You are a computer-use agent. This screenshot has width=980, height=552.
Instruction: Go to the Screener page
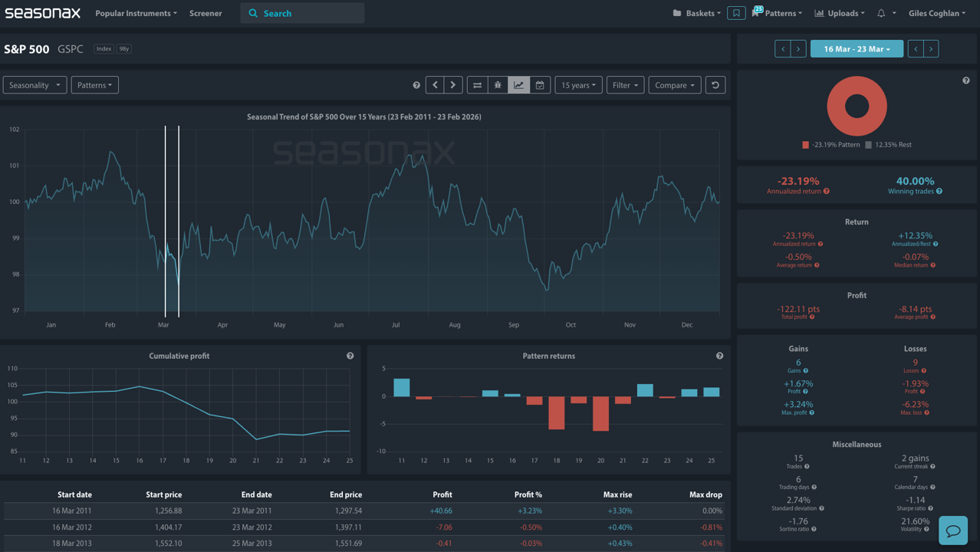206,13
